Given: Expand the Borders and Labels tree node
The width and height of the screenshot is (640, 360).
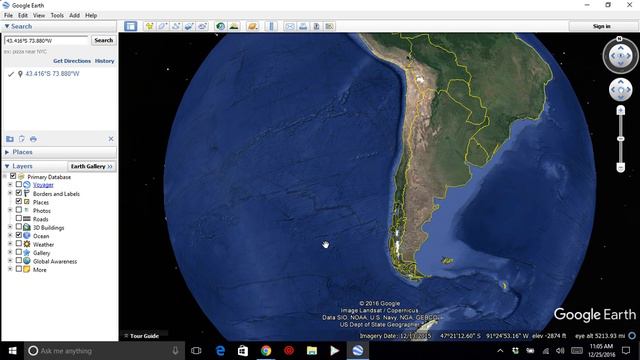Looking at the screenshot, I should pos(10,193).
